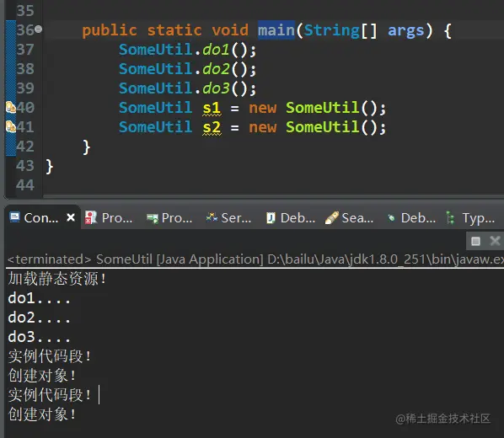Click the warning marker icon on line 40
Viewport: 504px width, 438px height.
click(x=11, y=107)
